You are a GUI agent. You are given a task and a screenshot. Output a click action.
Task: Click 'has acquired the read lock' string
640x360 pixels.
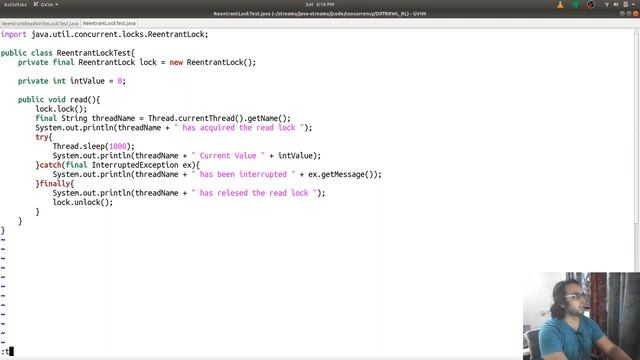coord(239,128)
